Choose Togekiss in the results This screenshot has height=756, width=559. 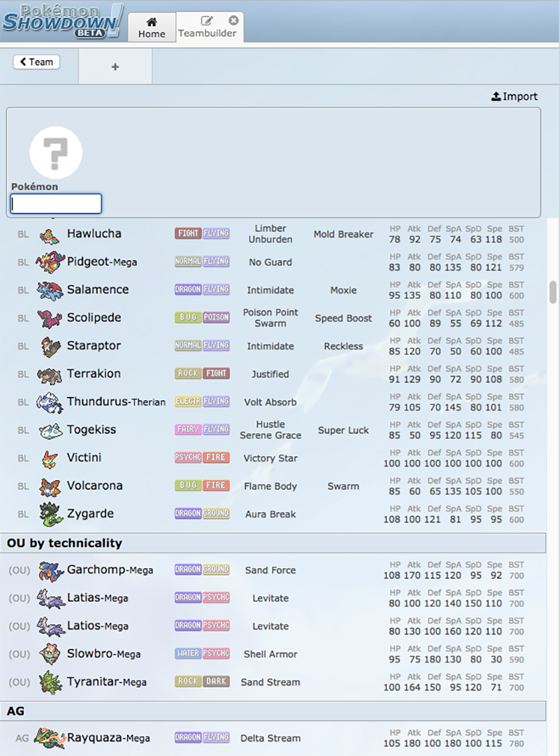273,430
